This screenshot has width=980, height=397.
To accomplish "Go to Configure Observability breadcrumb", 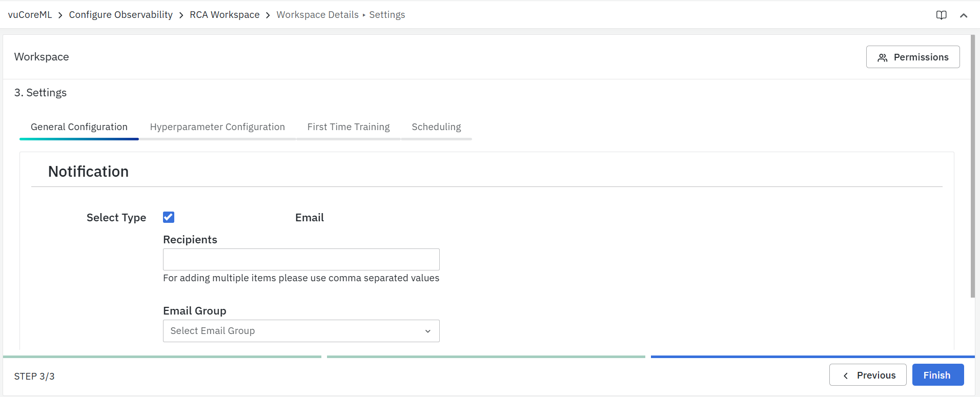I will (x=120, y=15).
